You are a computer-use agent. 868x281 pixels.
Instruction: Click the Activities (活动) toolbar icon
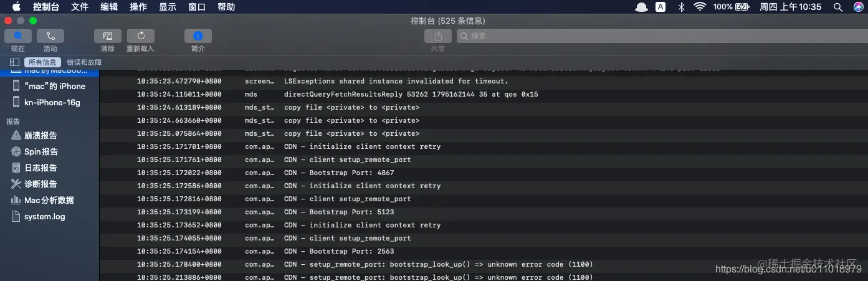50,36
